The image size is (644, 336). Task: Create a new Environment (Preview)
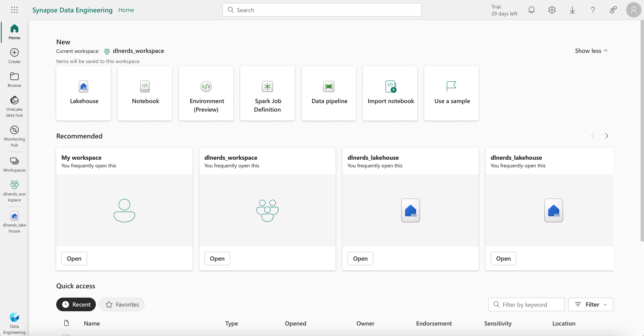(x=206, y=93)
